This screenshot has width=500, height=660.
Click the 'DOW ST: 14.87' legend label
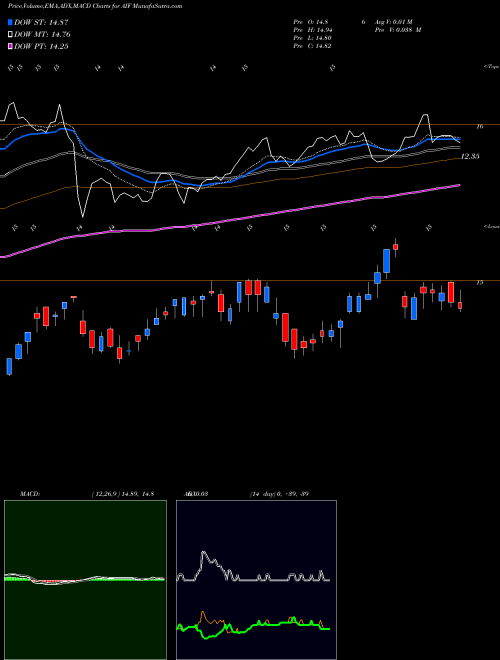point(41,22)
